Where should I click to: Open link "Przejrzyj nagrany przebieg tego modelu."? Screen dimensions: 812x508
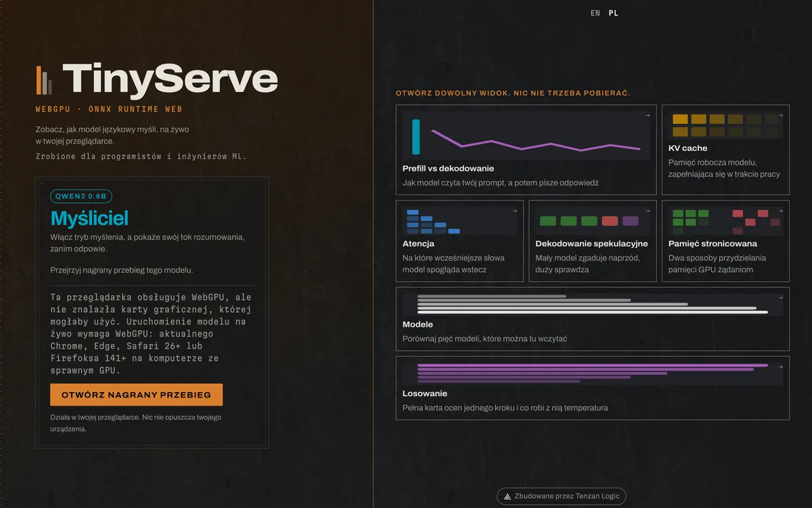[122, 270]
